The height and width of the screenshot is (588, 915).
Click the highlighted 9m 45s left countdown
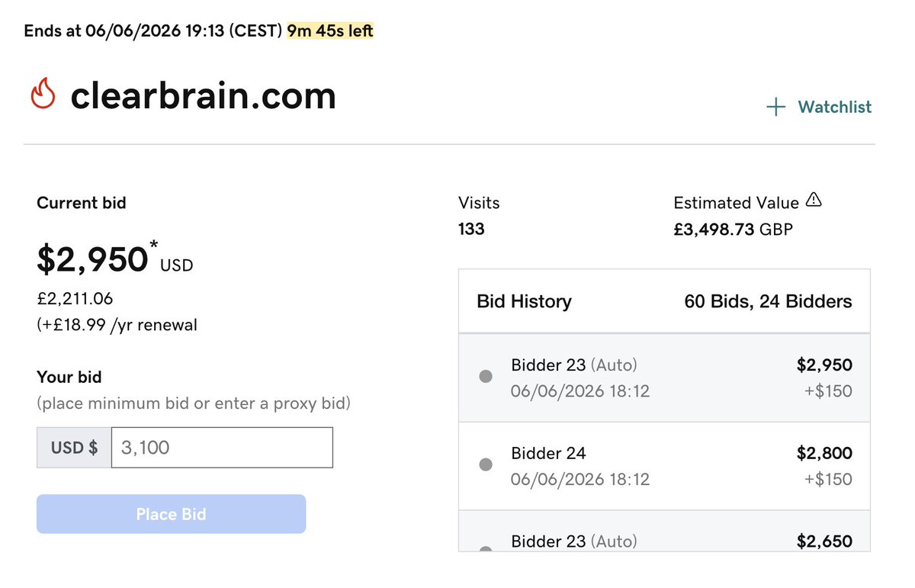330,31
